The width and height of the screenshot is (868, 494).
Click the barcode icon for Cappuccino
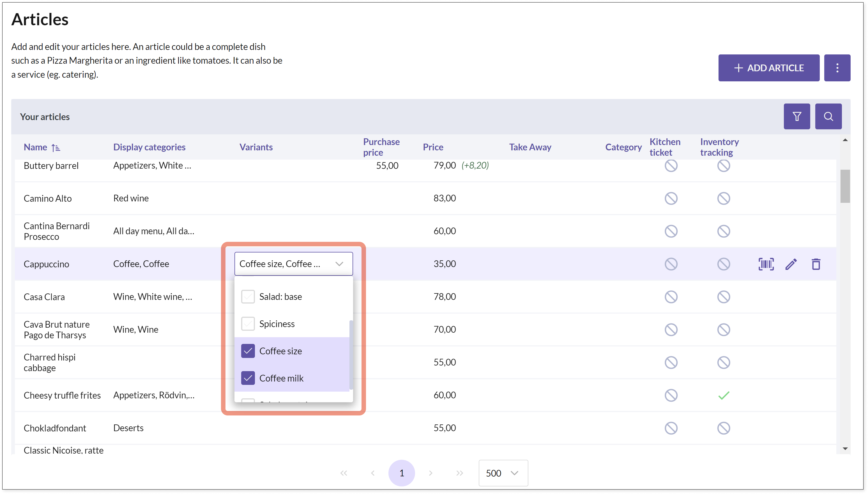tap(766, 264)
